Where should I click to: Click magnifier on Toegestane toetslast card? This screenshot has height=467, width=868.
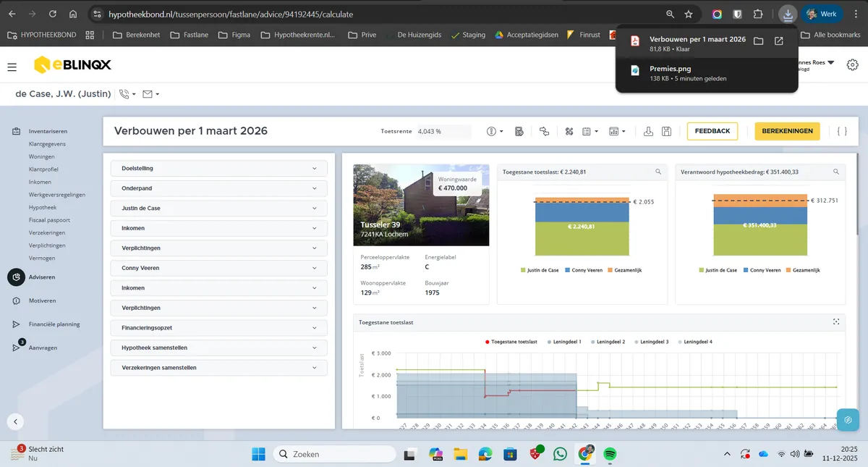[658, 172]
